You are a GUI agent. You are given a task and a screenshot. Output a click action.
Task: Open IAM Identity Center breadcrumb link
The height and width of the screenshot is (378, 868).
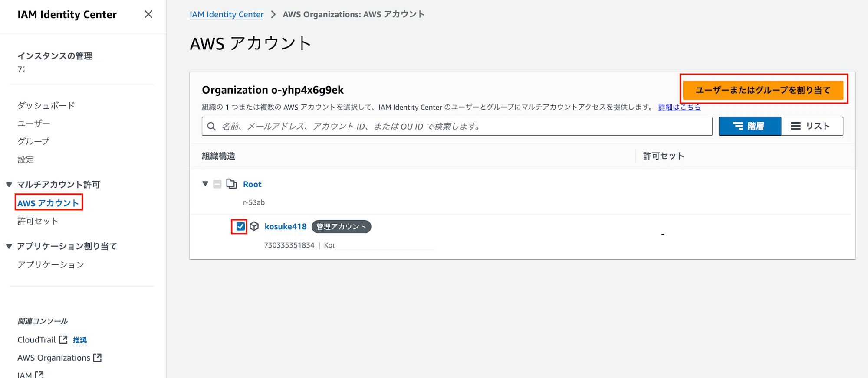coord(227,14)
